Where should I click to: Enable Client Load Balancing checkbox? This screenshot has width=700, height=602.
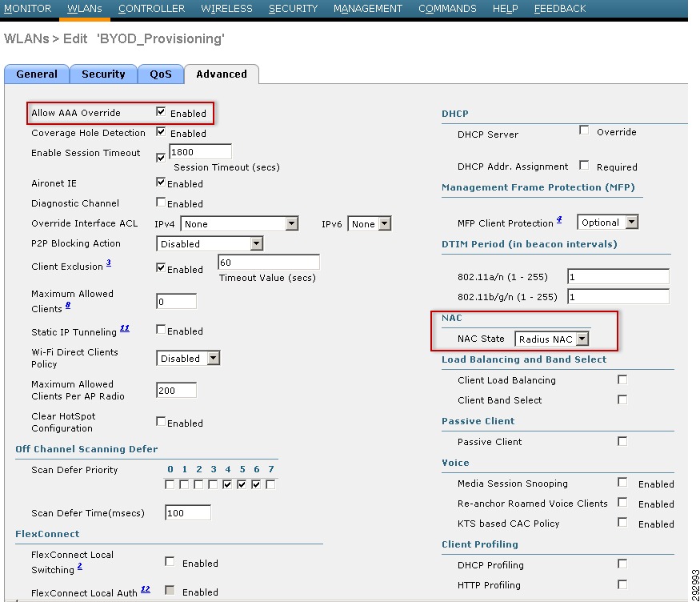(622, 379)
